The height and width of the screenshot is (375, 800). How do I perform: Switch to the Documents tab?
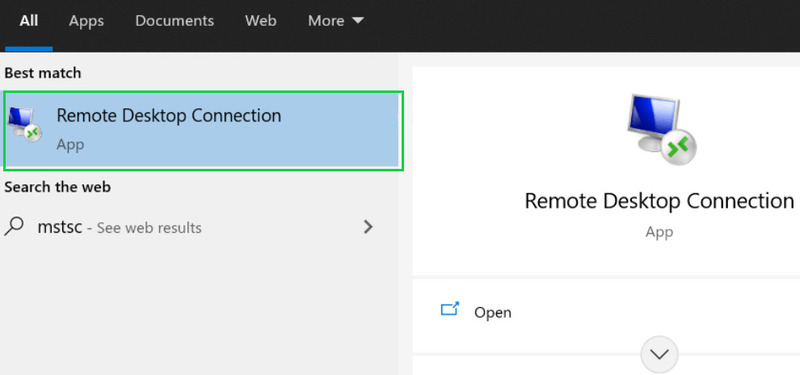[x=174, y=21]
